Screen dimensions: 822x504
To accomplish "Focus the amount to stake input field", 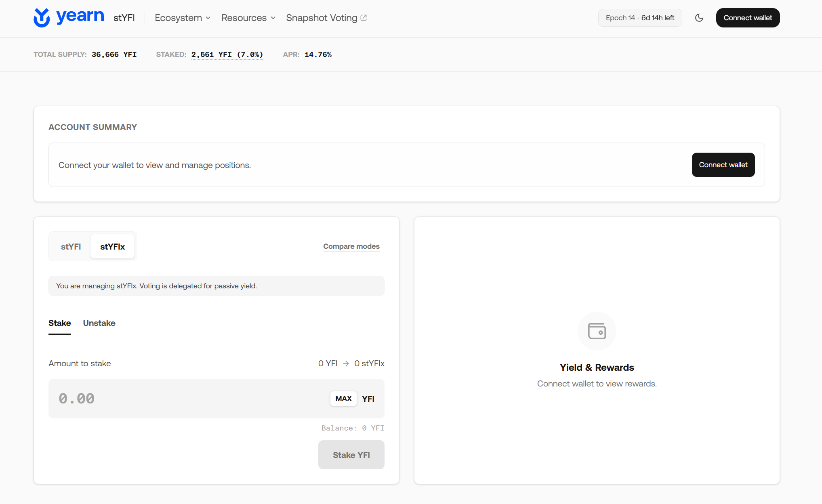I will click(x=217, y=399).
